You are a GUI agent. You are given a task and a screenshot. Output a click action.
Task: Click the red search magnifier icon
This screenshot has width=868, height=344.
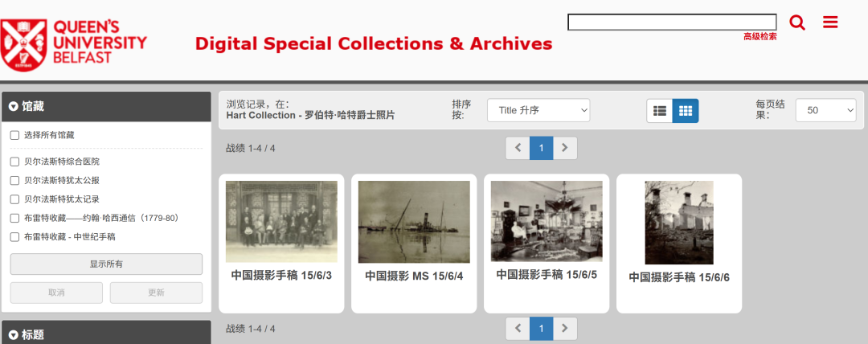(797, 23)
